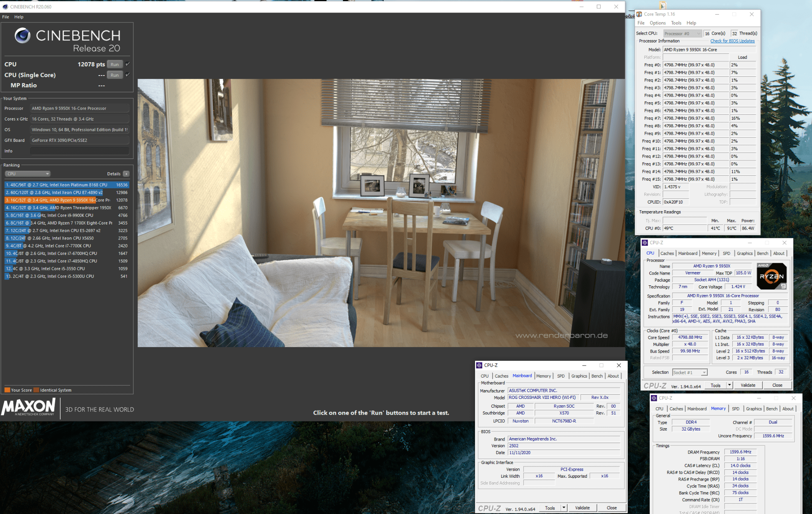Switch to Mainboard tab in upper CPU-Z window
Screen dimensions: 812x514
click(688, 253)
